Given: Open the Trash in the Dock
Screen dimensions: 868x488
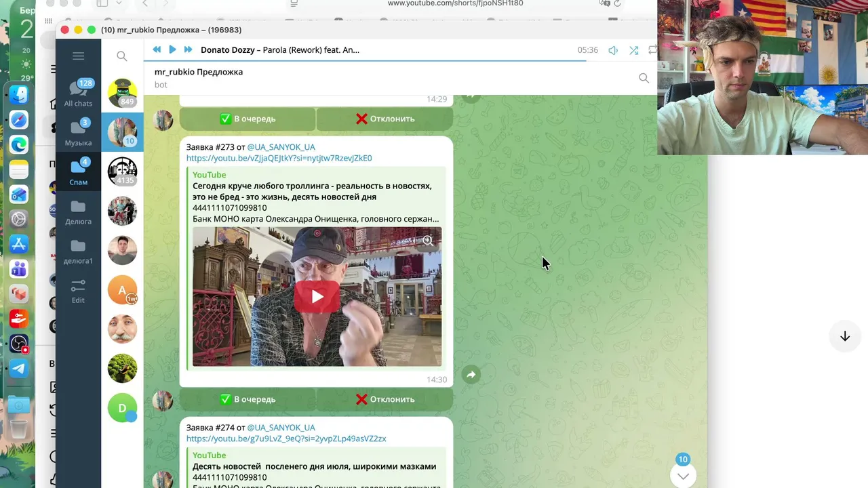Looking at the screenshot, I should [19, 430].
